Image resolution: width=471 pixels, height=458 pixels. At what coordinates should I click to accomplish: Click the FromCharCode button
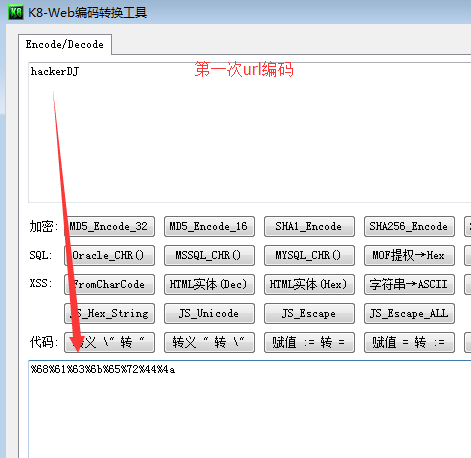109,285
